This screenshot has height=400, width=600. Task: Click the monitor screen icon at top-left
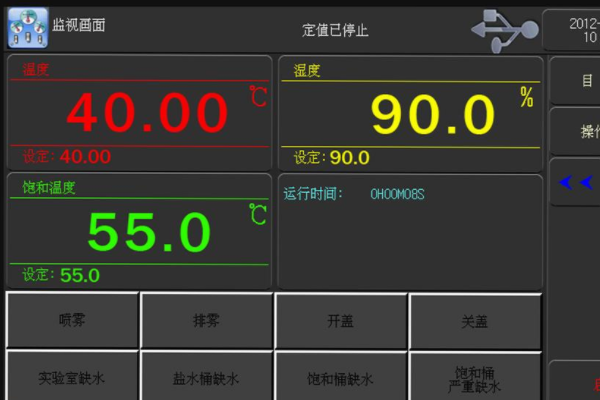tap(27, 29)
